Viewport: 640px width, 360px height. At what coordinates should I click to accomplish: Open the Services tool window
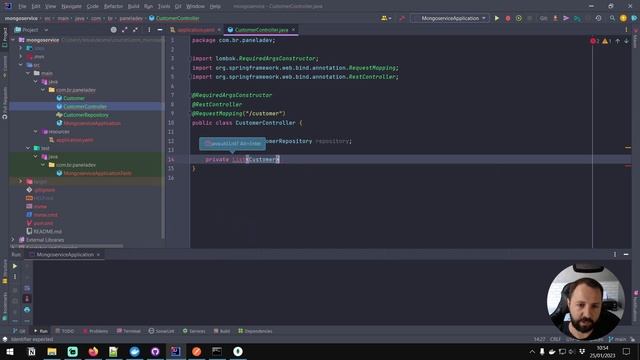point(194,331)
